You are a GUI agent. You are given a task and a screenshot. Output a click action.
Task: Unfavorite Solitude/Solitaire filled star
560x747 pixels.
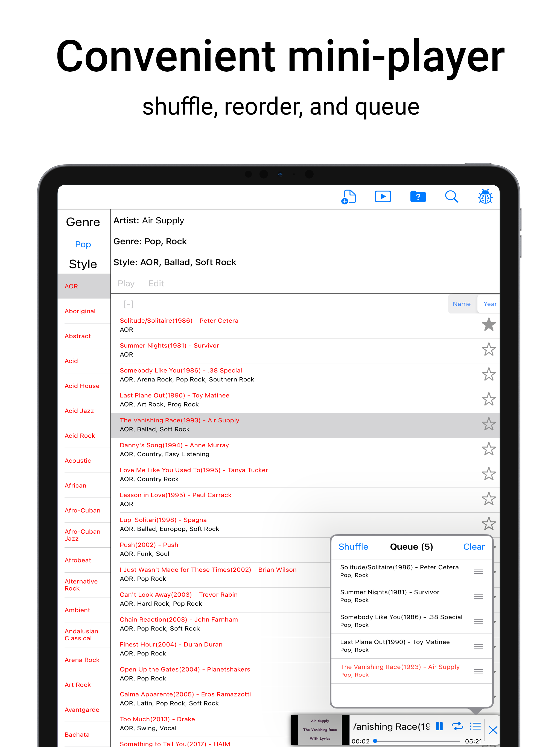[488, 325]
